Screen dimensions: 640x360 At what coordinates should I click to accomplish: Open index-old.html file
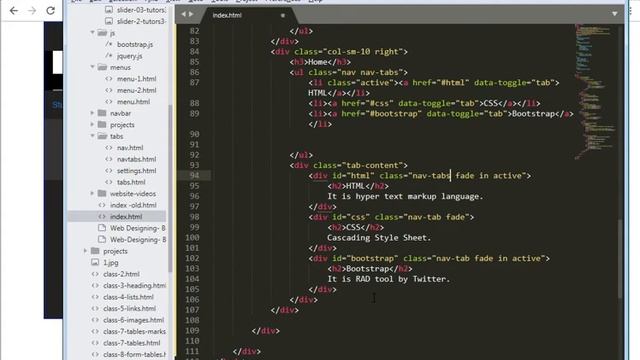(x=133, y=205)
